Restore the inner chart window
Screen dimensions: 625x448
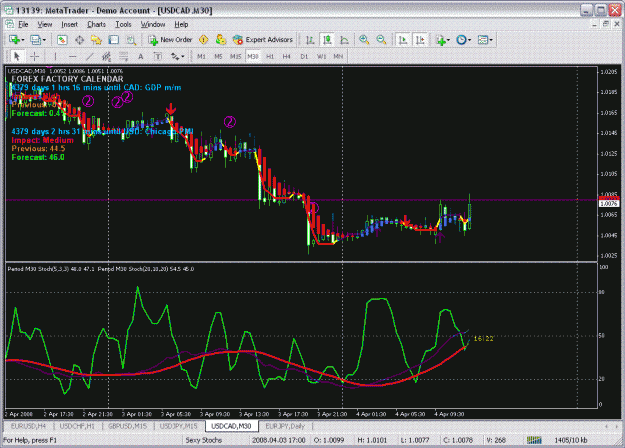[606, 24]
